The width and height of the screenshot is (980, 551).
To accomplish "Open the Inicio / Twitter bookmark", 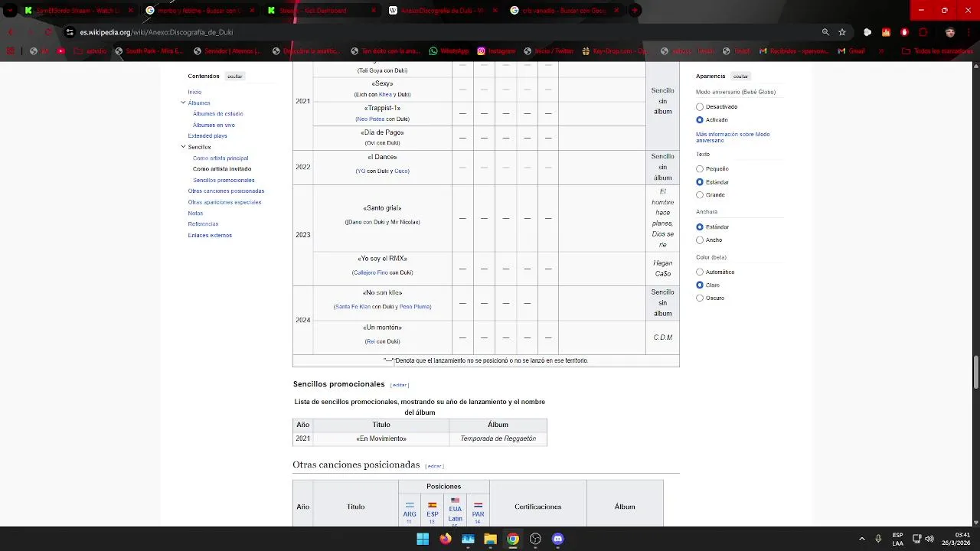I will tap(549, 51).
